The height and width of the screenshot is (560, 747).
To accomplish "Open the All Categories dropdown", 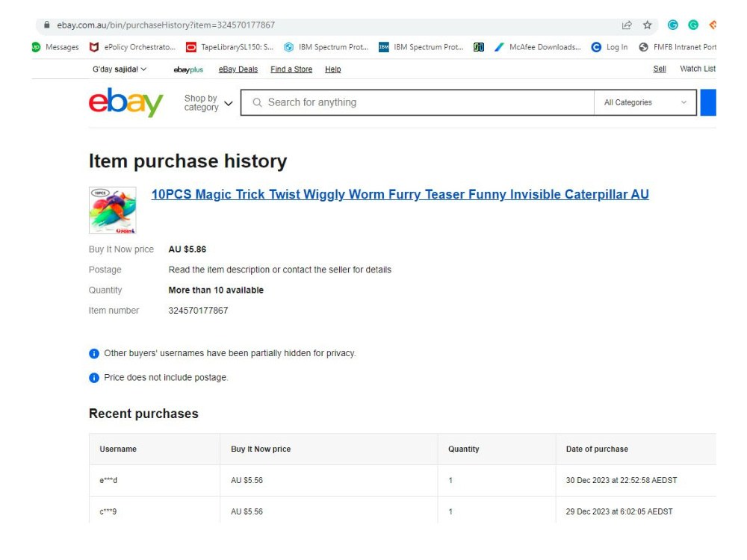I will point(645,102).
